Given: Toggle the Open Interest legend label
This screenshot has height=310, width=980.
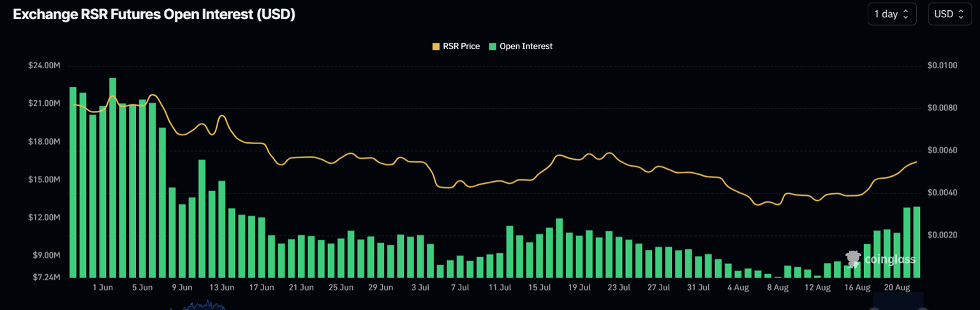Looking at the screenshot, I should pyautogui.click(x=526, y=47).
